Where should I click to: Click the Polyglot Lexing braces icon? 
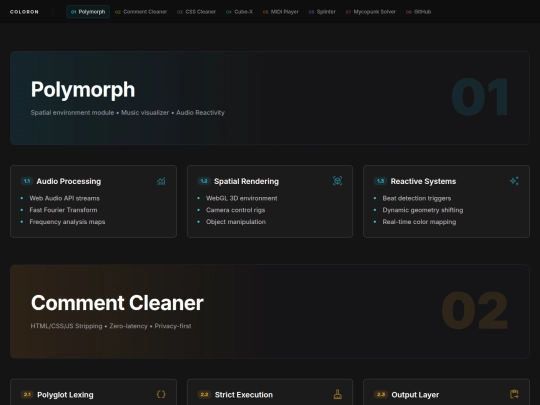[x=161, y=394]
